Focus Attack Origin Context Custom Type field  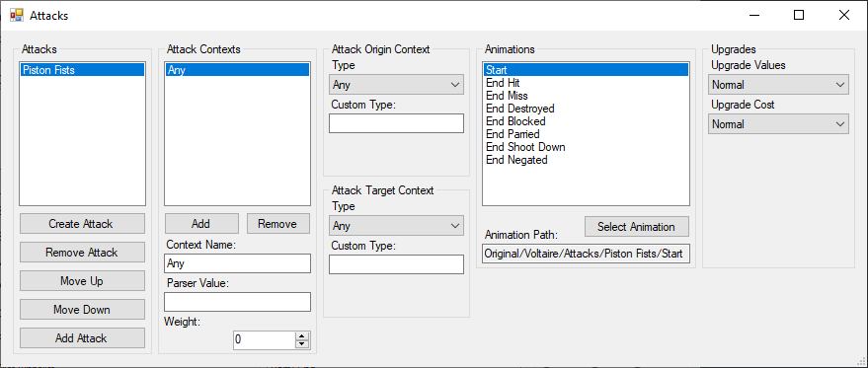click(x=396, y=123)
